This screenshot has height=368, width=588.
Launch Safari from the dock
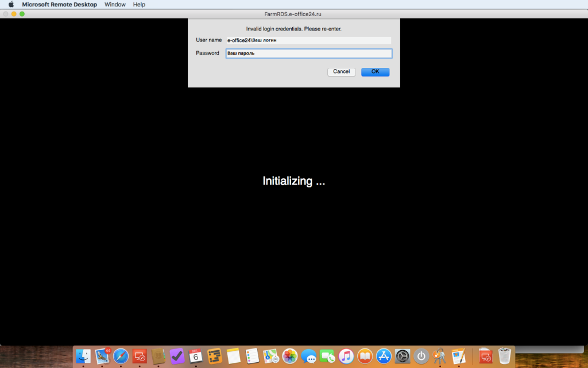point(121,356)
